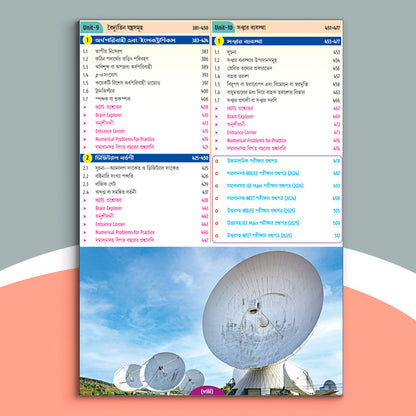Click the (viii) page number marker
The image size is (416, 416).
point(207,391)
